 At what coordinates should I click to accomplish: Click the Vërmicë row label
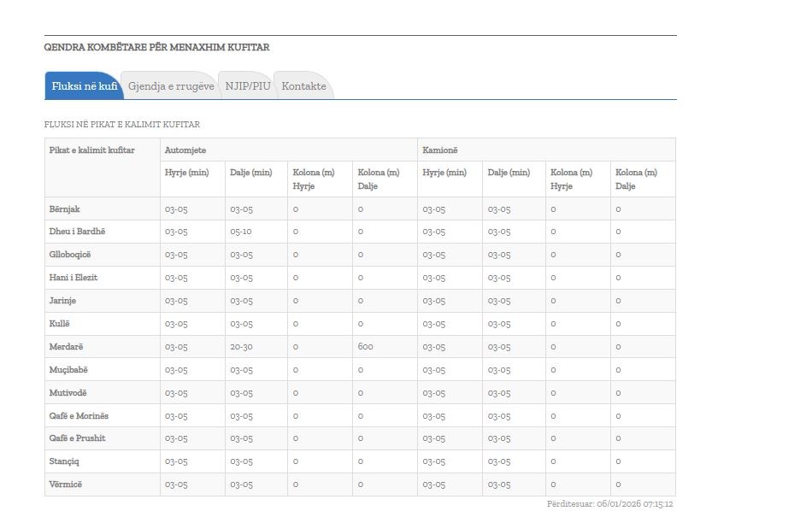pos(66,485)
